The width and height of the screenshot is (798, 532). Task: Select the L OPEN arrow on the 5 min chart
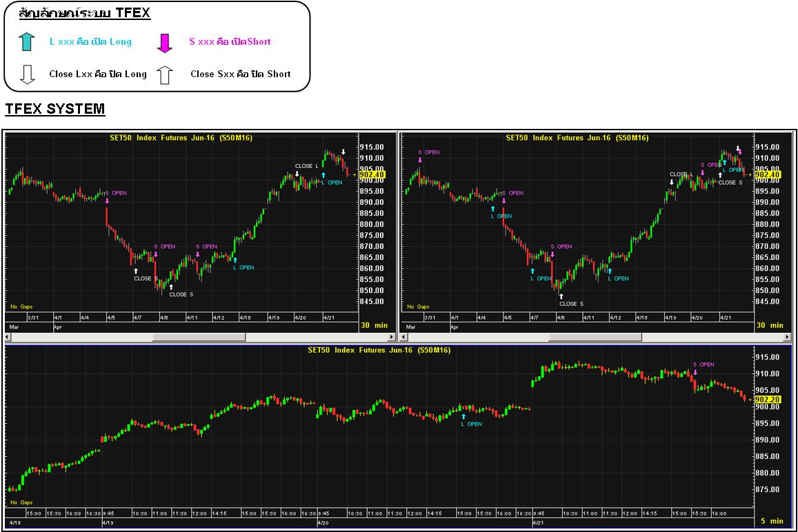(x=463, y=416)
